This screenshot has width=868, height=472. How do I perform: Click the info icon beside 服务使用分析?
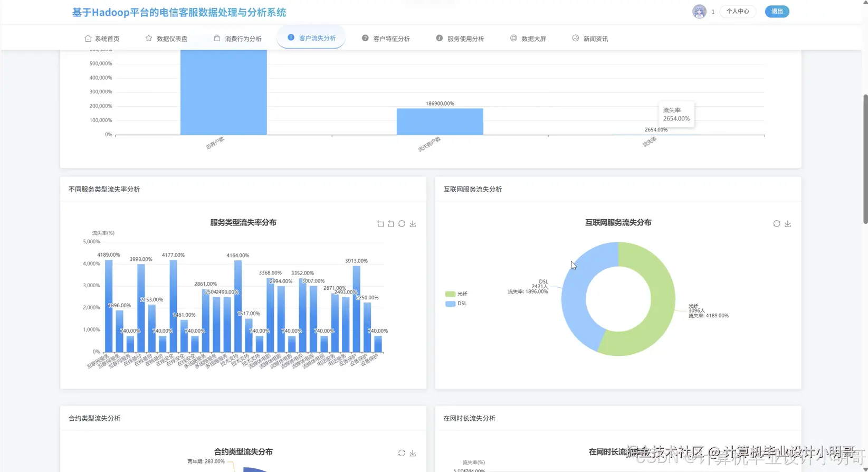point(439,38)
